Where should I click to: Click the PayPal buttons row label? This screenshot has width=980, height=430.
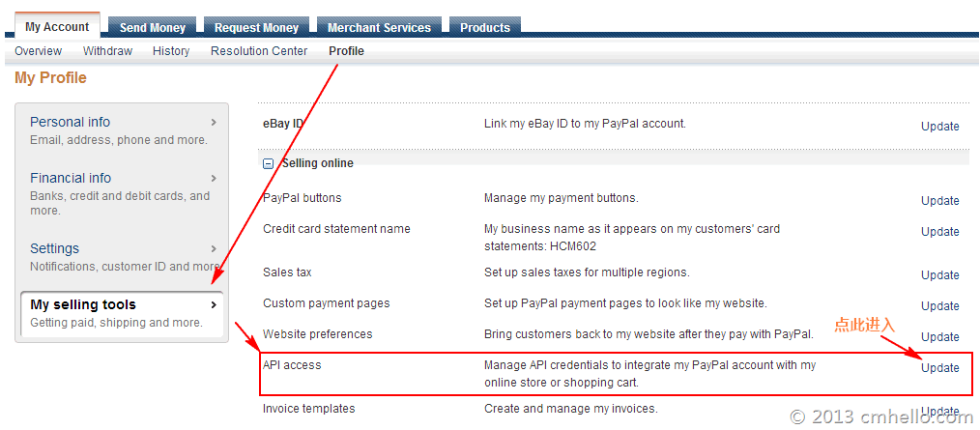click(302, 198)
